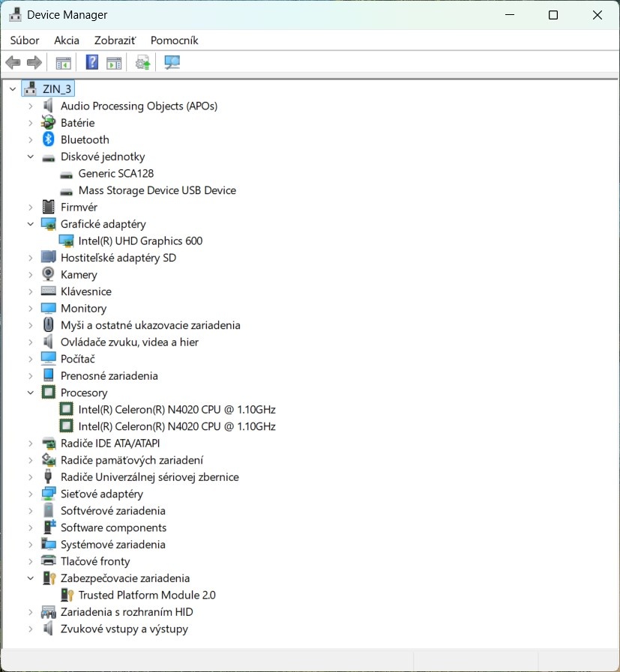Collapse the ZIN_3 root node chevron
Image resolution: width=620 pixels, height=672 pixels.
click(x=12, y=88)
